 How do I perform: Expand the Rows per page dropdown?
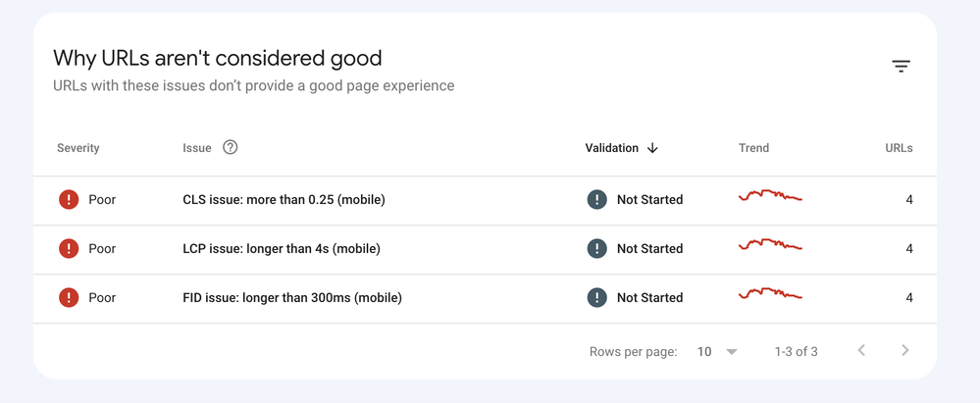(x=731, y=351)
